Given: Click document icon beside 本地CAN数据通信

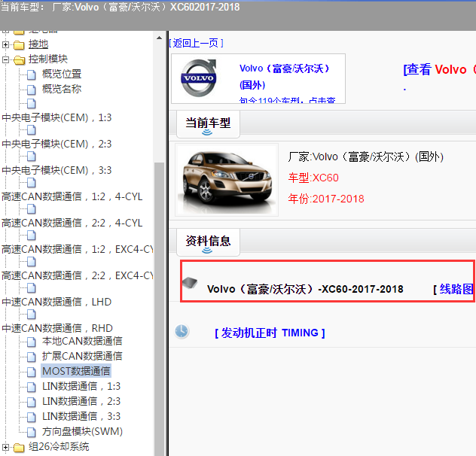Looking at the screenshot, I should click(32, 342).
